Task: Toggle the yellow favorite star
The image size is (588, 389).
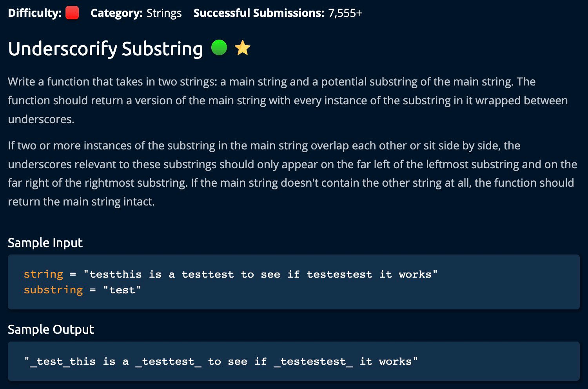Action: coord(243,48)
